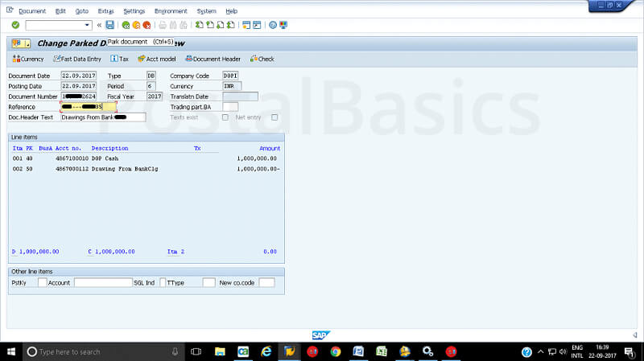Click the Park document save icon
Screen dimensions: 644x361
click(x=109, y=25)
